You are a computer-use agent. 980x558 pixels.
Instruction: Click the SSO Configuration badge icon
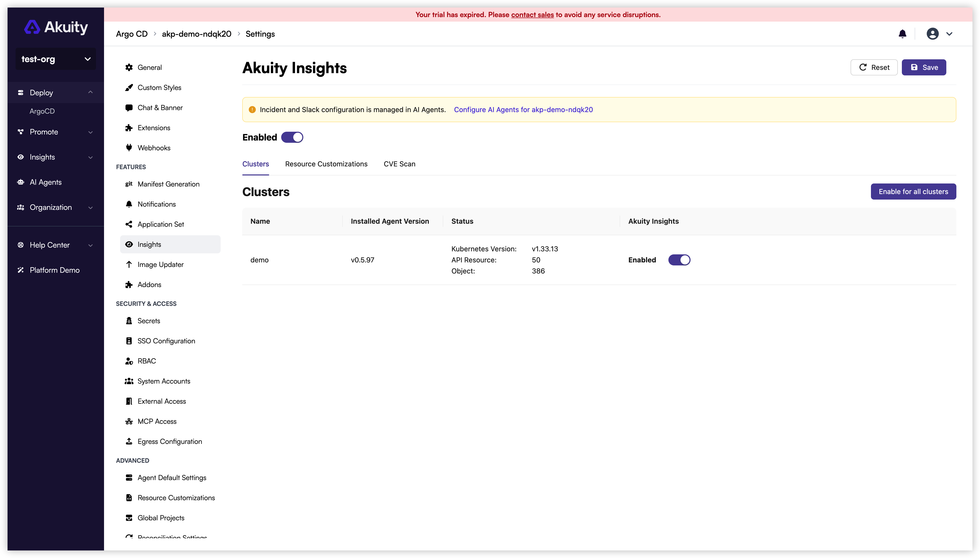(129, 341)
